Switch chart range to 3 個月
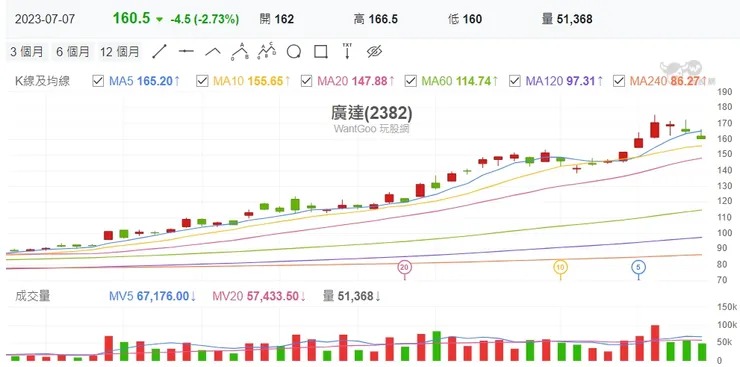This screenshot has height=367, width=740. pyautogui.click(x=27, y=51)
